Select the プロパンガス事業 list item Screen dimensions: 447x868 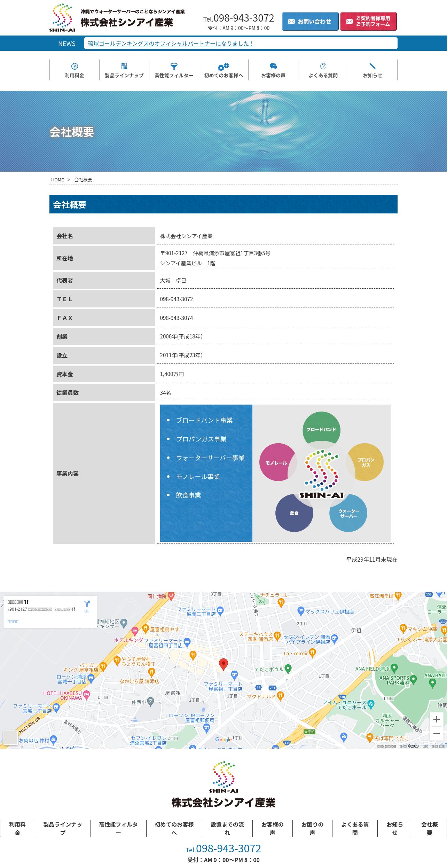tap(201, 439)
